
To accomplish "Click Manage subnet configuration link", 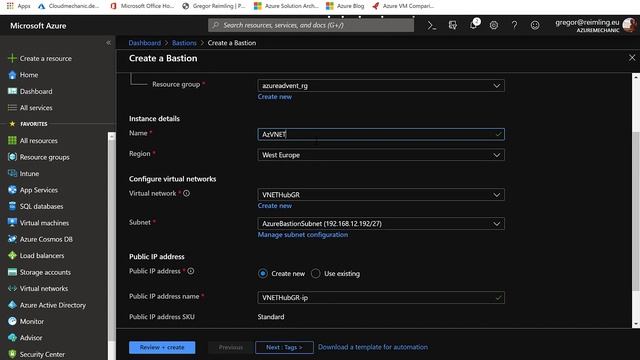I will click(303, 235).
